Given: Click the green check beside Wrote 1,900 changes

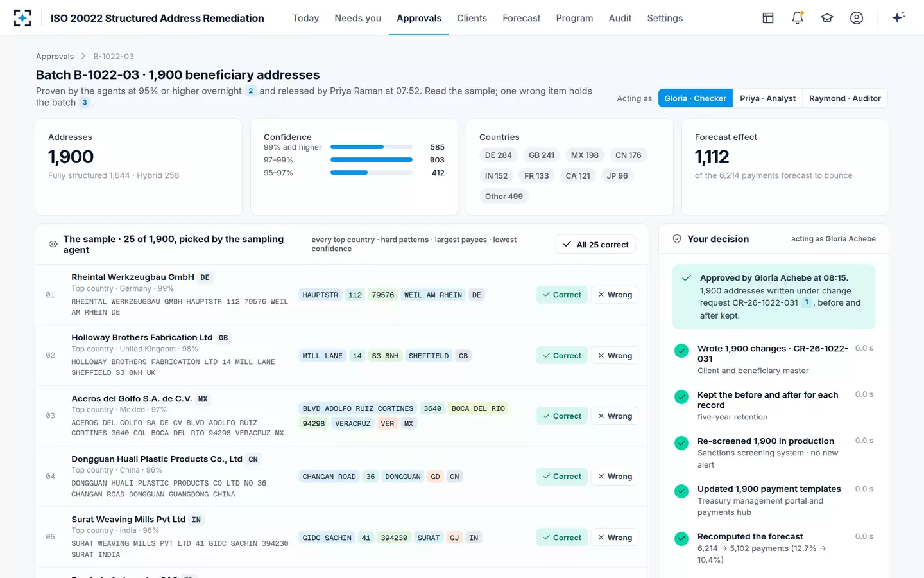Looking at the screenshot, I should [x=681, y=351].
